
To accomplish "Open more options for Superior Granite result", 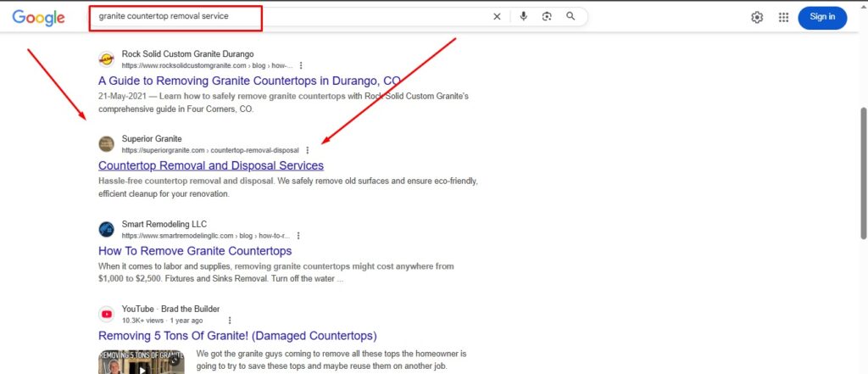I will pos(307,150).
